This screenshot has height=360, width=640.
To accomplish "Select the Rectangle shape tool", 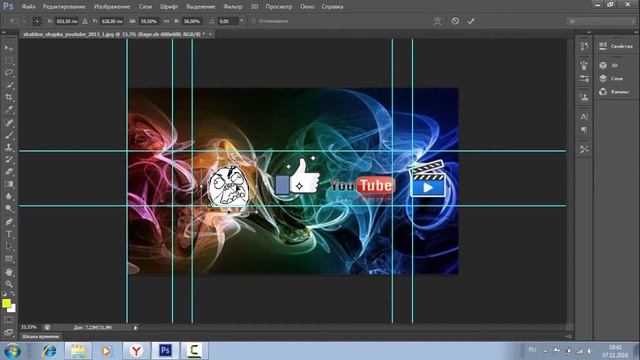I will pos(9,259).
